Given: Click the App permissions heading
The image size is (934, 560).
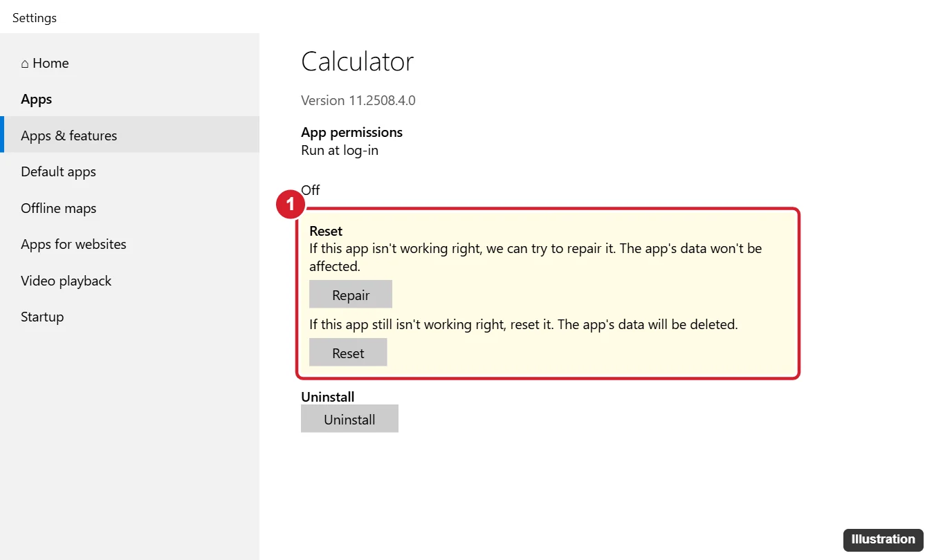Looking at the screenshot, I should click(351, 132).
